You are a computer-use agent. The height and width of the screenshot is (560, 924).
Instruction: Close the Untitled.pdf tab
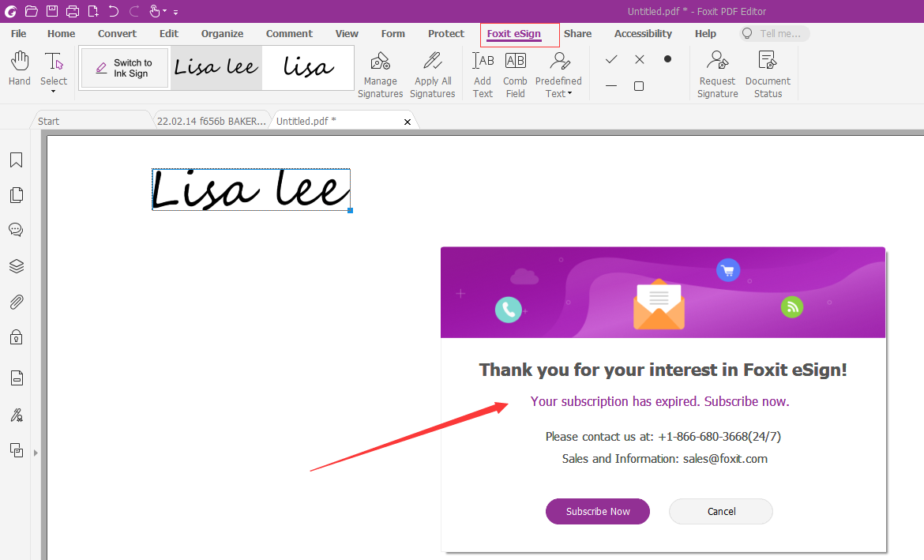coord(408,122)
